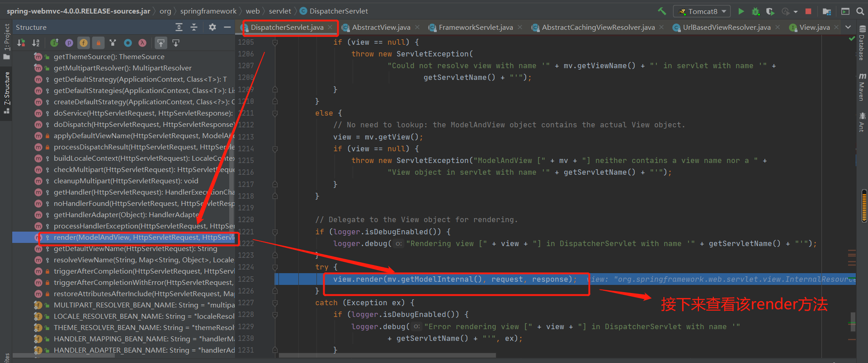Select doDispatch method in Structure tree
Image resolution: width=868 pixels, height=363 pixels.
(123, 125)
